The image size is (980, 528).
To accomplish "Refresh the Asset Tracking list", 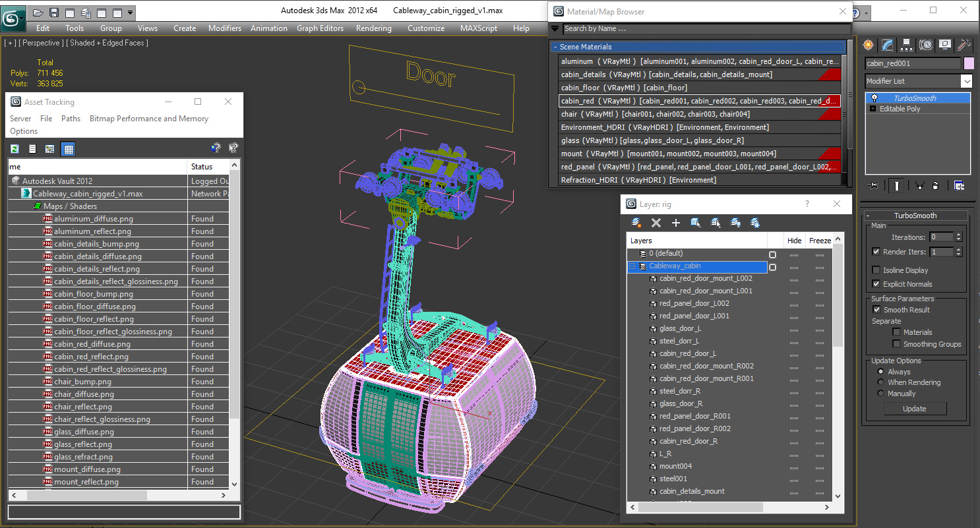I will pos(15,149).
